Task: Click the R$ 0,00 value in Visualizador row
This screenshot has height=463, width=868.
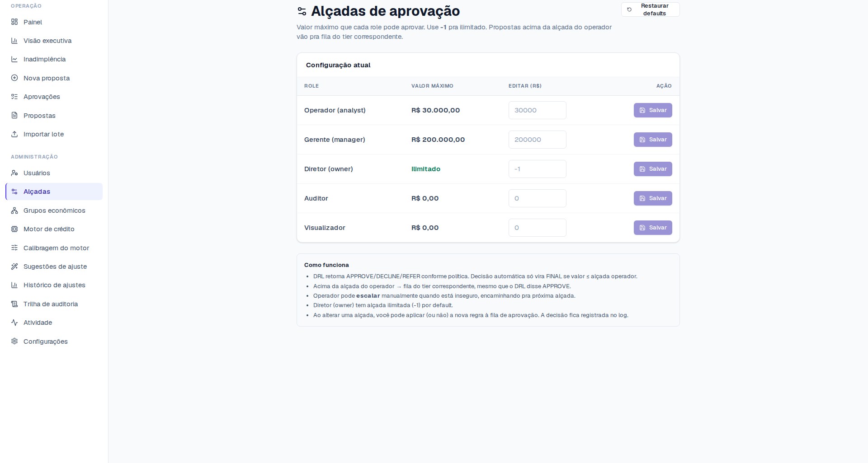Action: coord(425,228)
